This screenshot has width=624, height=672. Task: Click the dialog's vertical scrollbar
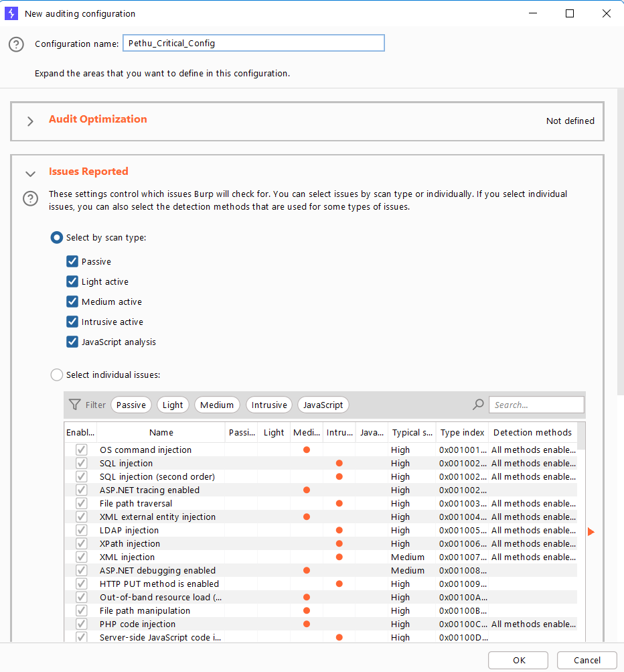(620, 242)
